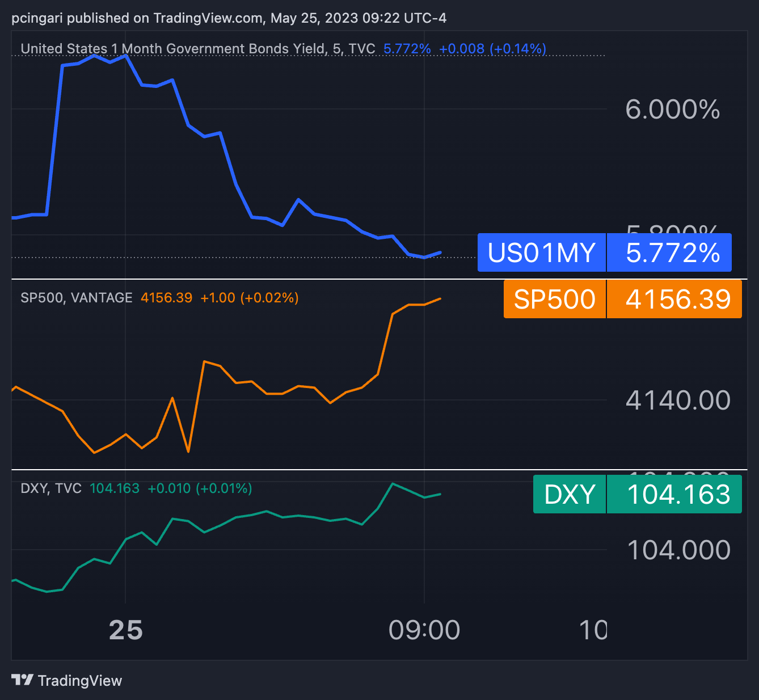
Task: Click the 6.000% axis label
Action: [673, 109]
